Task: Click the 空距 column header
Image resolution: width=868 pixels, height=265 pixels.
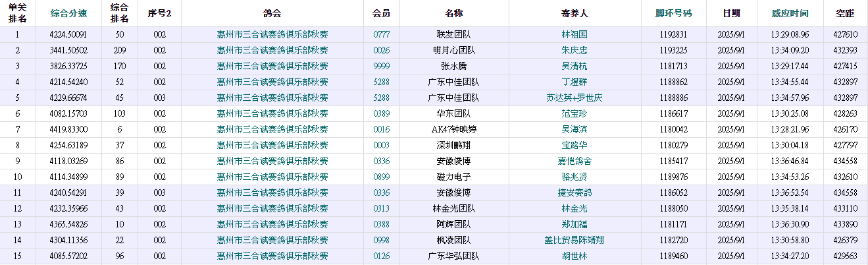Action: click(x=845, y=13)
